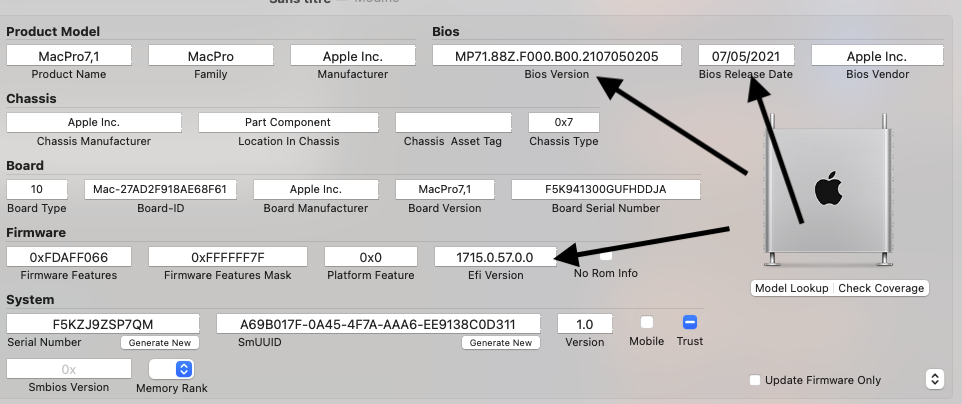Click the Board Type field 10
The height and width of the screenshot is (404, 962).
pyautogui.click(x=37, y=189)
